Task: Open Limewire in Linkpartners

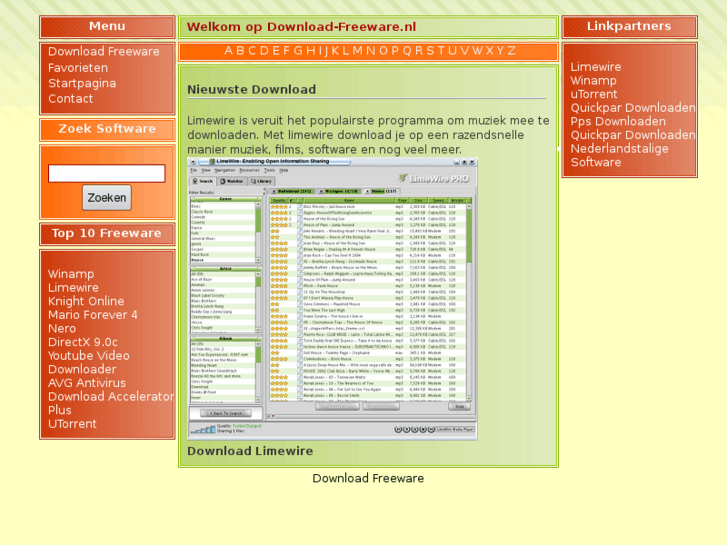Action: click(596, 67)
